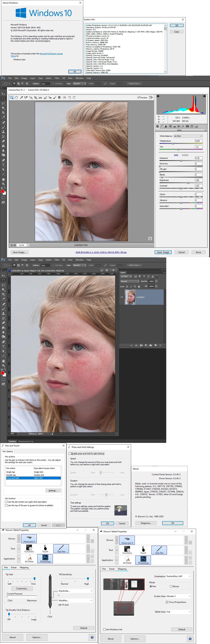
Task: Select Lasso tool in lower Photoshop toolbox
Action: (4, 285)
